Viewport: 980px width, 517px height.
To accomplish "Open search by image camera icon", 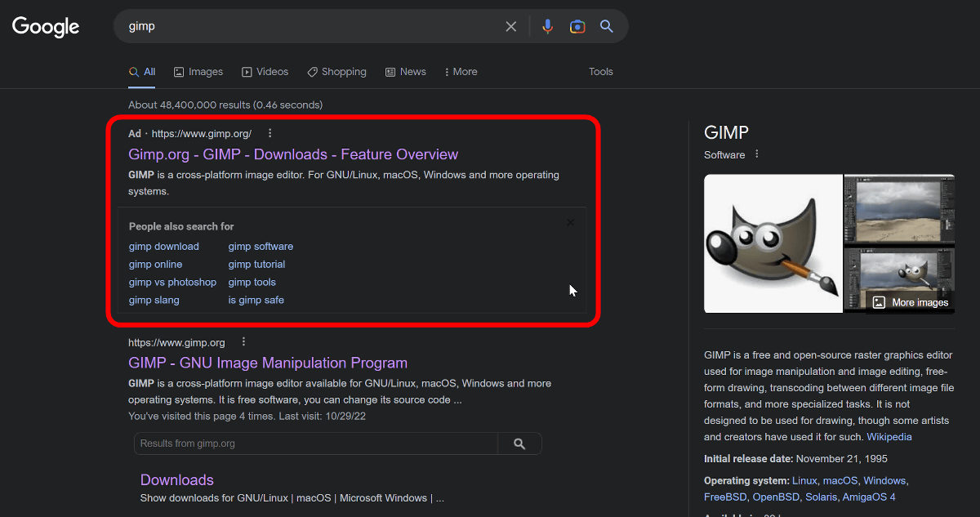I will point(577,26).
